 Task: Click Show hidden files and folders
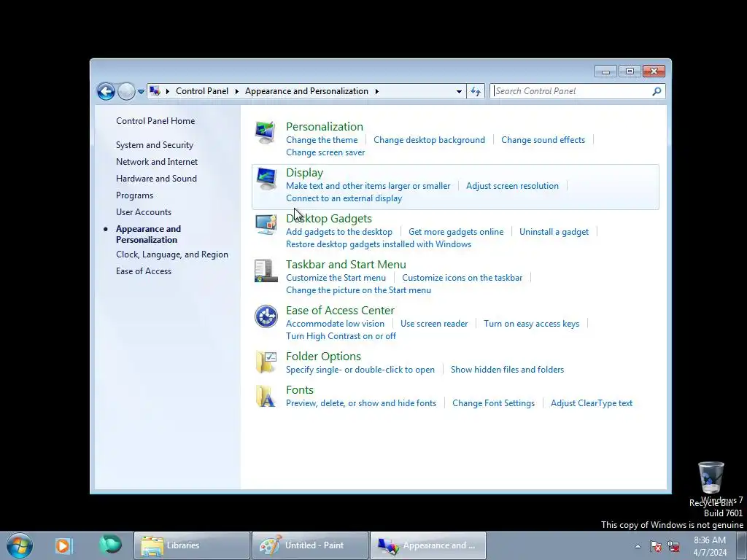508,370
